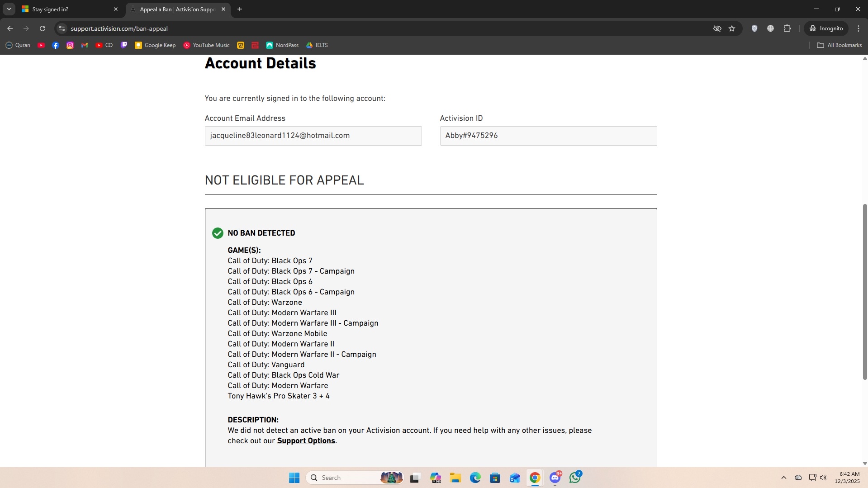The image size is (868, 488).
Task: Select 'NOT ELIGIBLE FOR APPEAL' heading text
Action: pyautogui.click(x=284, y=180)
